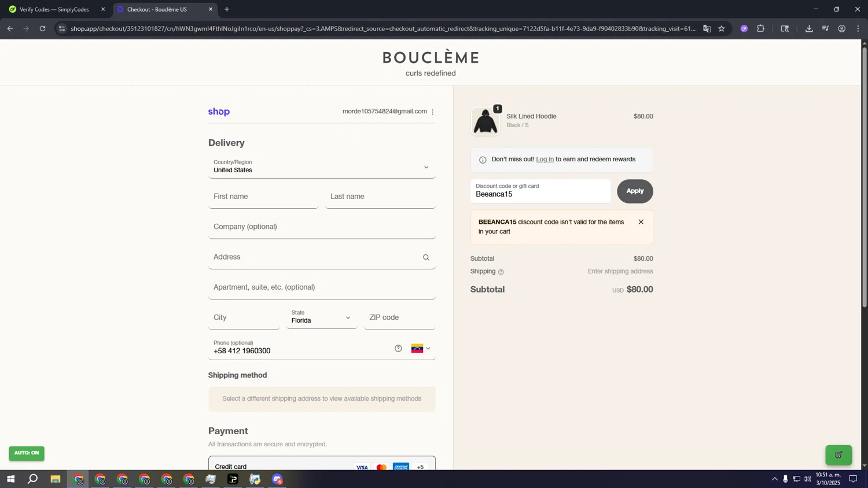868x488 pixels.
Task: Show additional card brands +5
Action: tap(421, 467)
